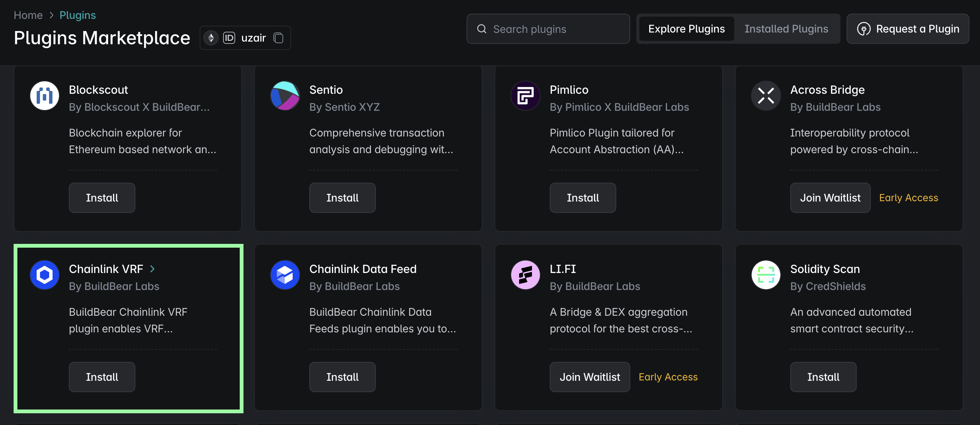Image resolution: width=980 pixels, height=425 pixels.
Task: Install the Solidity Scan plugin
Action: pyautogui.click(x=823, y=377)
